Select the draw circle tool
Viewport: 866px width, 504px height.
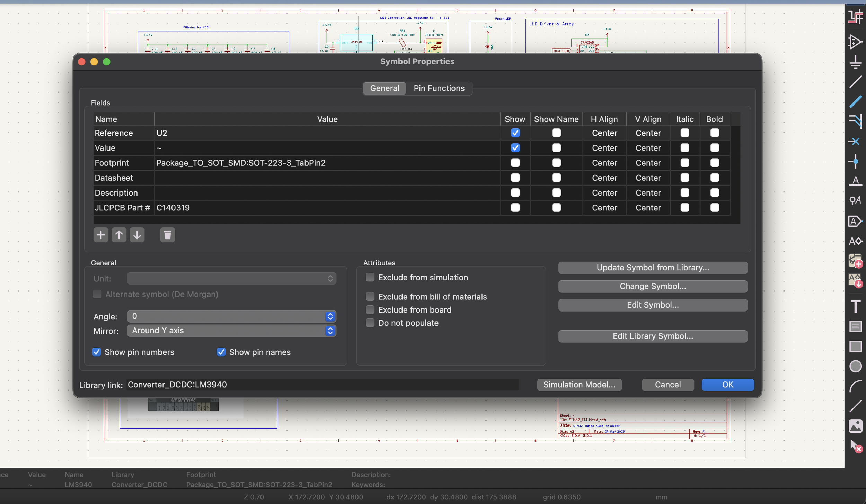[855, 366]
